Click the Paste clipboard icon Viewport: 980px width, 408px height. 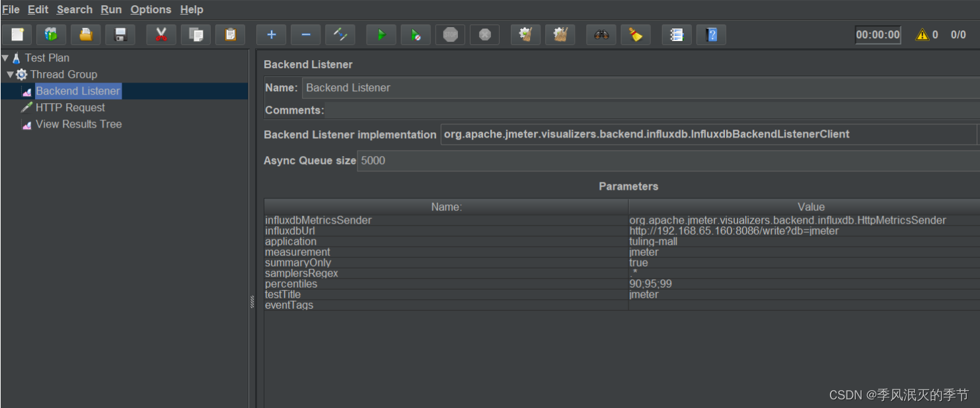[230, 34]
